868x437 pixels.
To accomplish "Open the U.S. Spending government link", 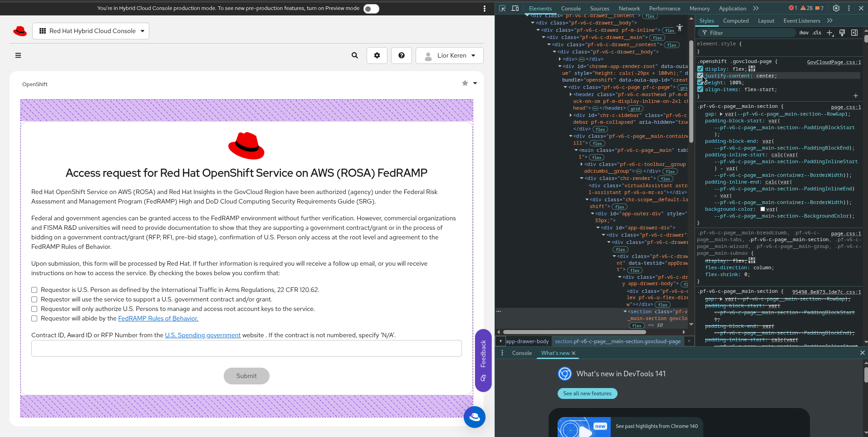I will [x=203, y=335].
